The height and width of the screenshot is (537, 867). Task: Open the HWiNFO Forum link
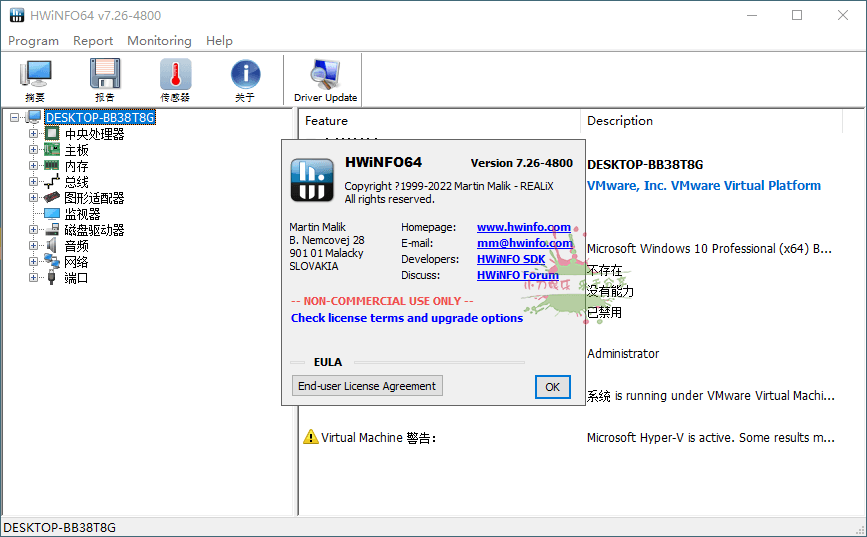point(517,275)
